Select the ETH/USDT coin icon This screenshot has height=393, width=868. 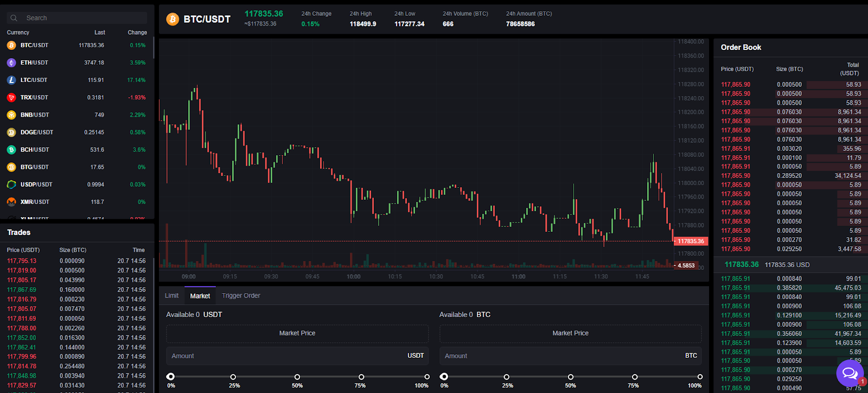click(x=11, y=63)
